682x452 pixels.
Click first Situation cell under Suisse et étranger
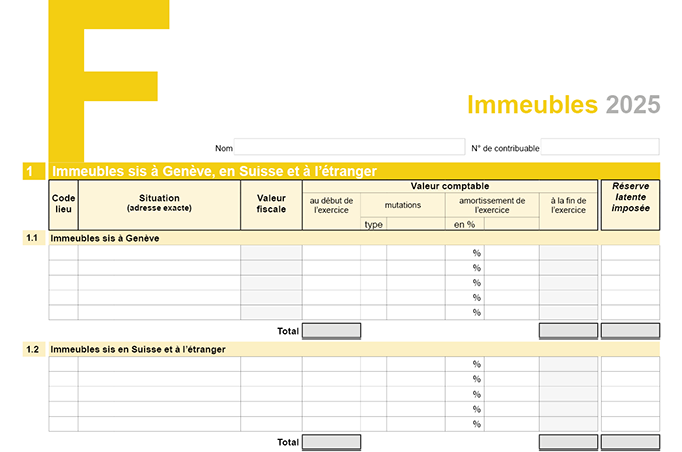coord(159,364)
